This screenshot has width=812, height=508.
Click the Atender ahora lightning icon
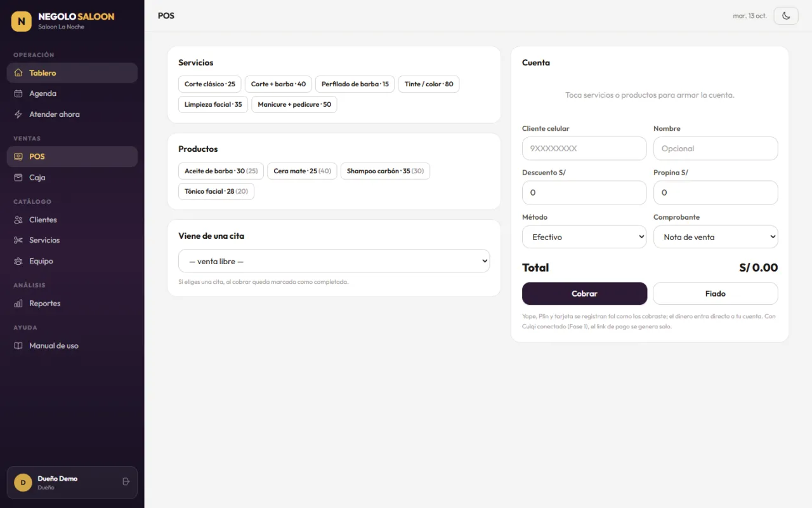pos(18,114)
